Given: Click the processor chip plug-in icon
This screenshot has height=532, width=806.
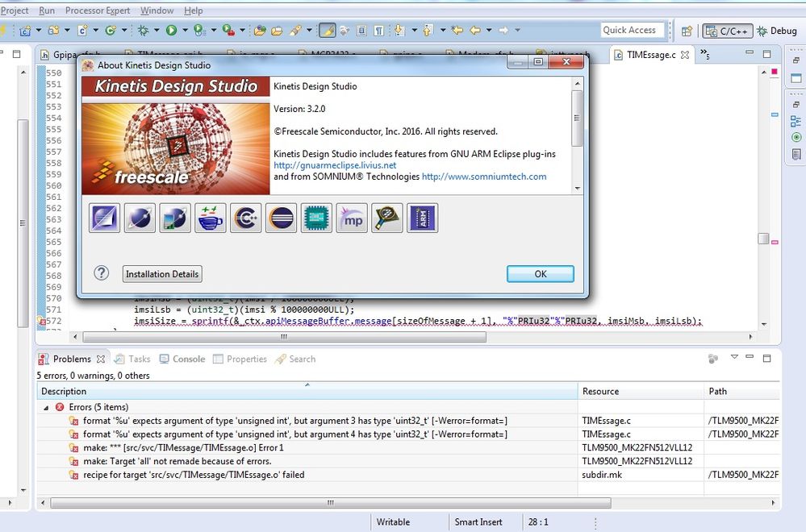Looking at the screenshot, I should pos(316,218).
